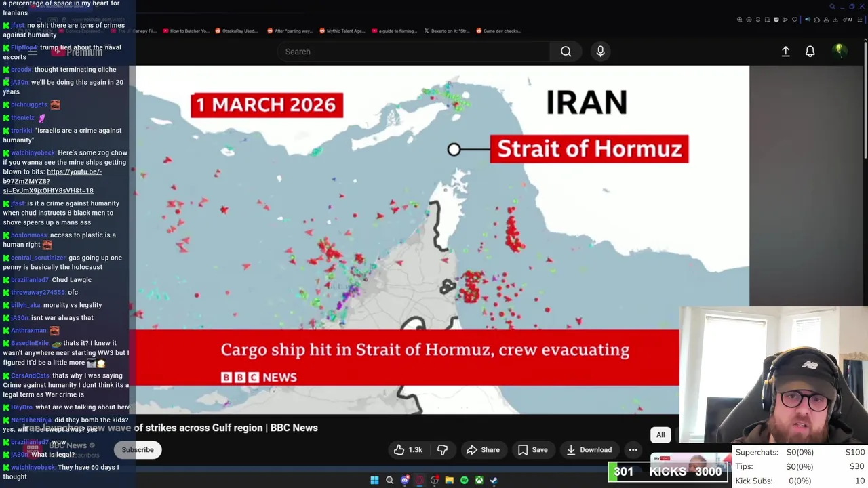868x488 pixels.
Task: Open browser AI assistant icon
Action: tap(847, 20)
